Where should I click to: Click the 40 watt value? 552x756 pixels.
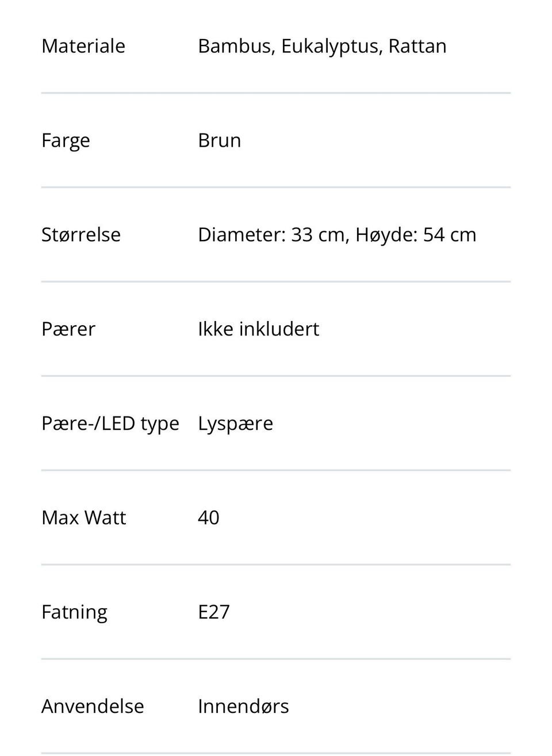point(208,518)
